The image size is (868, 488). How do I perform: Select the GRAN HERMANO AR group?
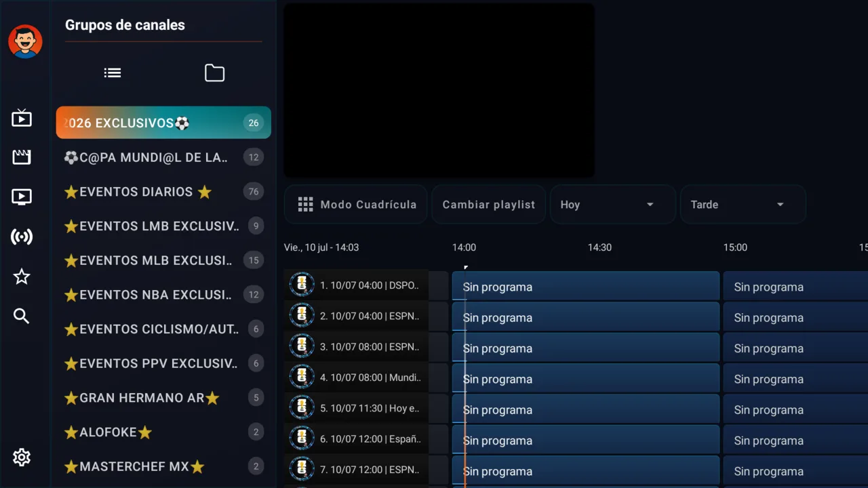click(x=163, y=398)
